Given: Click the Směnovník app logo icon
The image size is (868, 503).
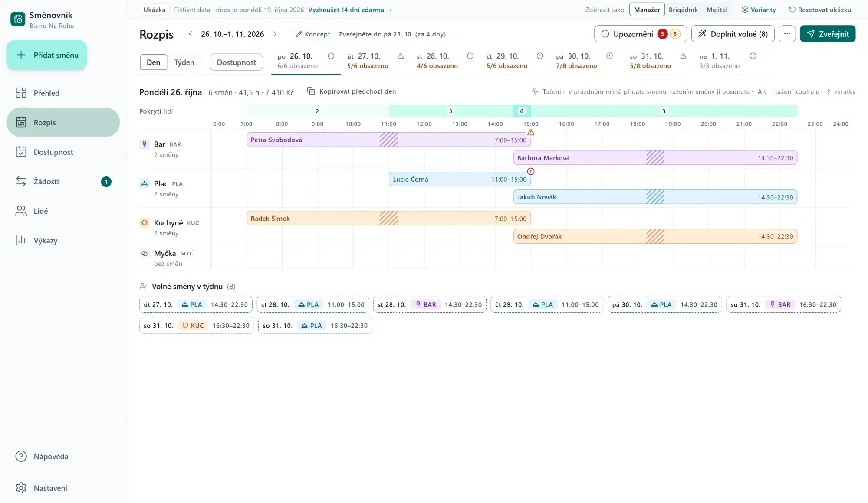Looking at the screenshot, I should pyautogui.click(x=18, y=20).
